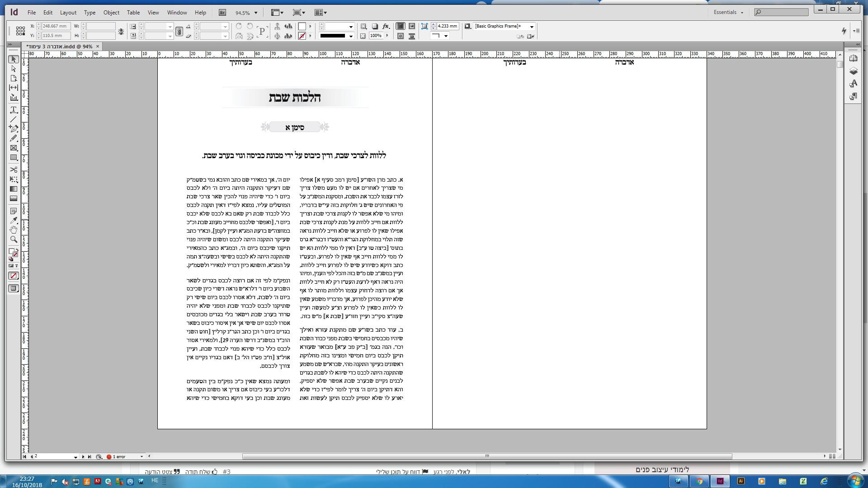Expand the Basic Graphics Frame style dropdown
This screenshot has width=868, height=488.
point(532,26)
